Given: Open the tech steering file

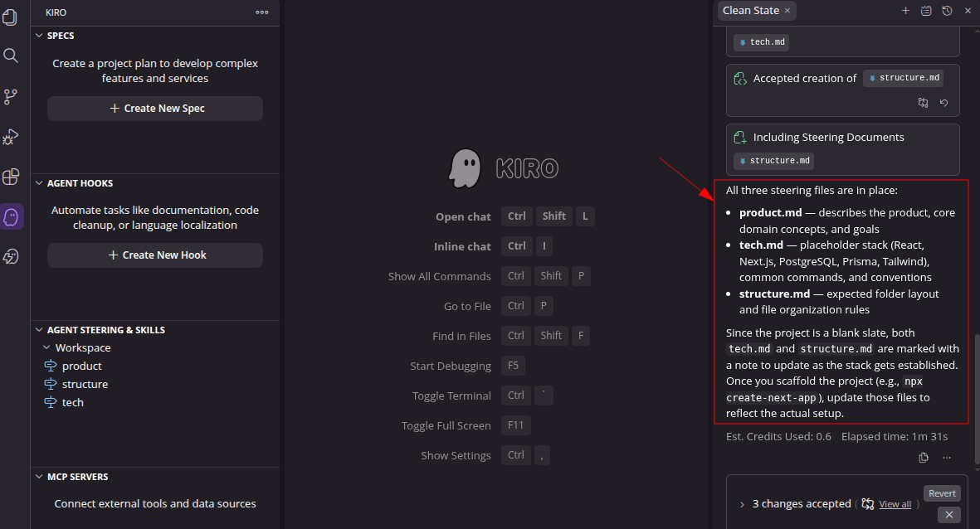Looking at the screenshot, I should 72,402.
